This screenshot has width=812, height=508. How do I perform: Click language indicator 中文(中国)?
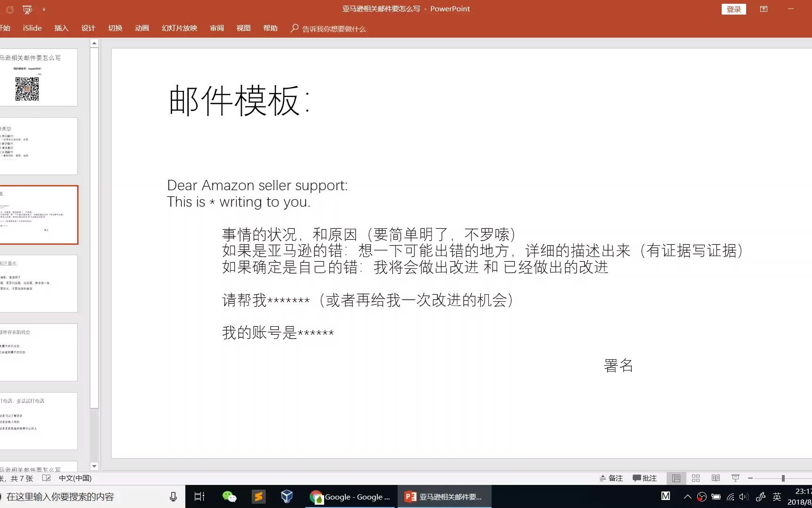pyautogui.click(x=75, y=478)
